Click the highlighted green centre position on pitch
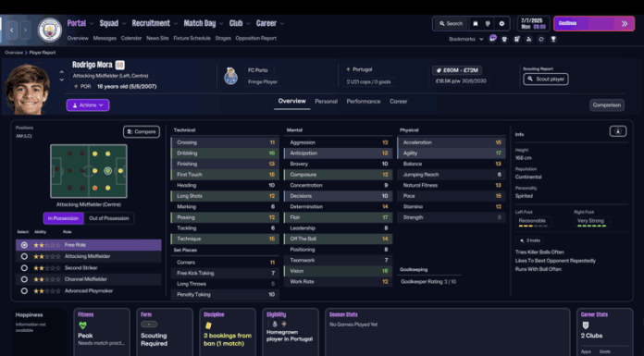The width and height of the screenshot is (644, 356). pos(107,171)
